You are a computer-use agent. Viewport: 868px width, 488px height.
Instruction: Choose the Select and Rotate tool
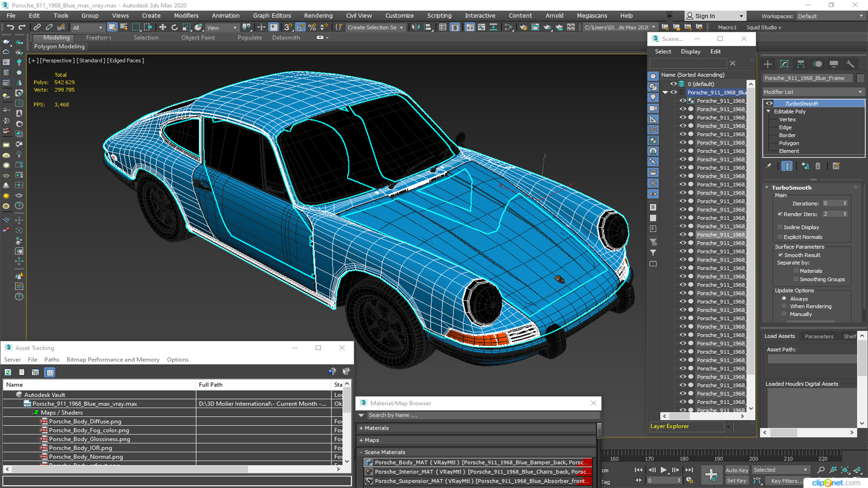[175, 27]
